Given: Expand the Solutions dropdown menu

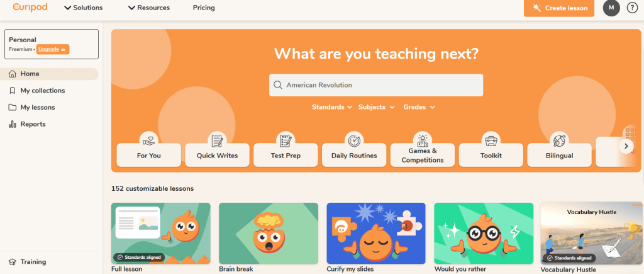Looking at the screenshot, I should click(x=84, y=8).
